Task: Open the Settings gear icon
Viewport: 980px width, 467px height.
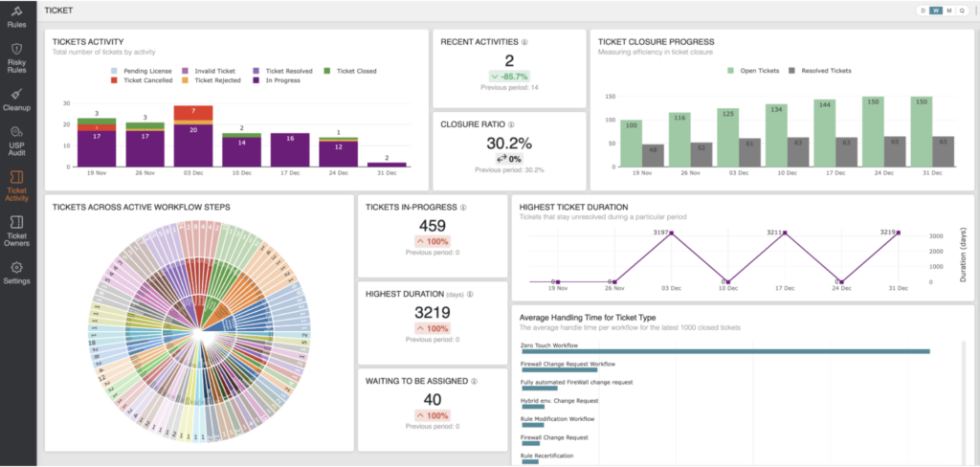Action: point(16,268)
